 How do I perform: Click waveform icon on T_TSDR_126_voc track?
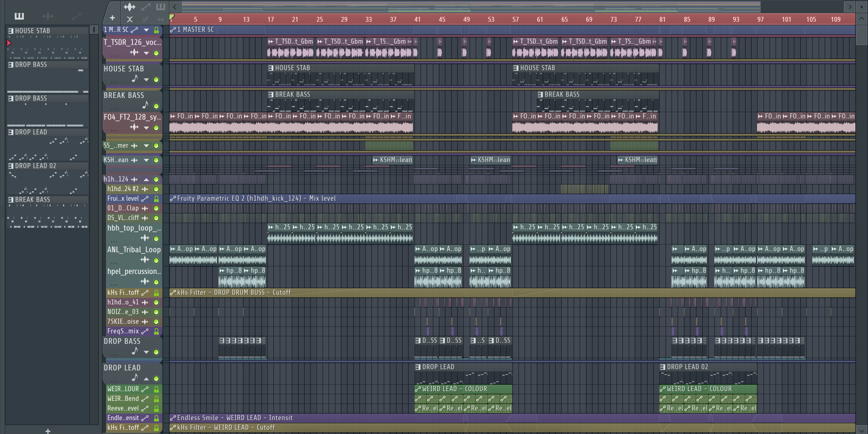pyautogui.click(x=134, y=52)
